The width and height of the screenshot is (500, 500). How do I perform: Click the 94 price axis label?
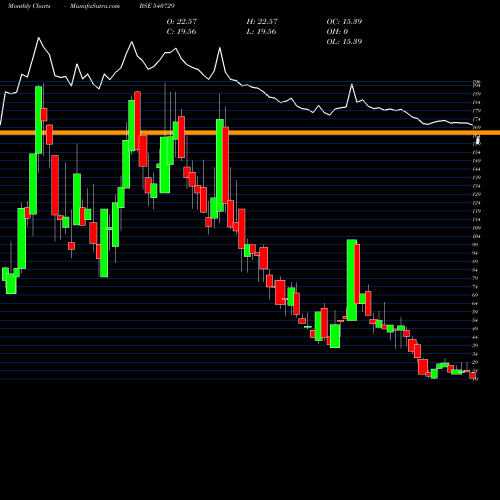475,253
